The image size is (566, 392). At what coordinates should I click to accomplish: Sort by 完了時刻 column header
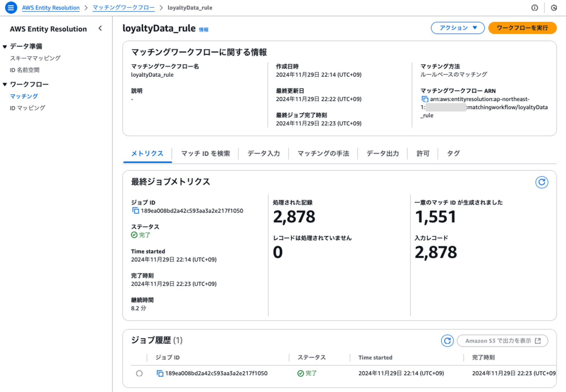(x=483, y=357)
